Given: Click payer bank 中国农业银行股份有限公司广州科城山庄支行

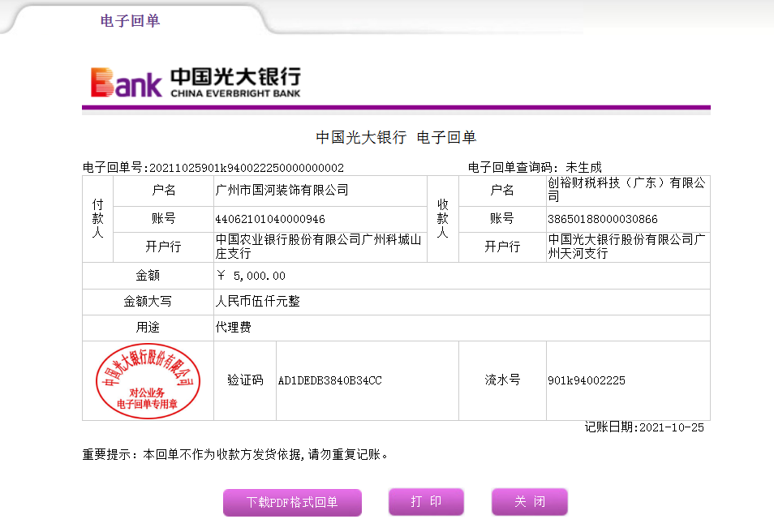Looking at the screenshot, I should (x=318, y=247).
